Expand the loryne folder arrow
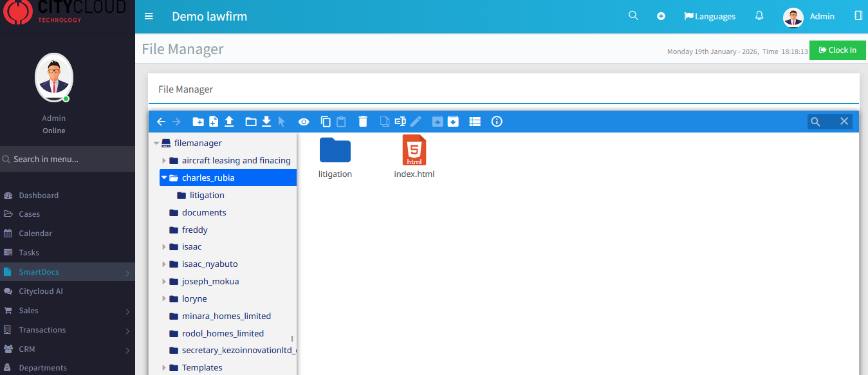The height and width of the screenshot is (375, 868). 164,299
